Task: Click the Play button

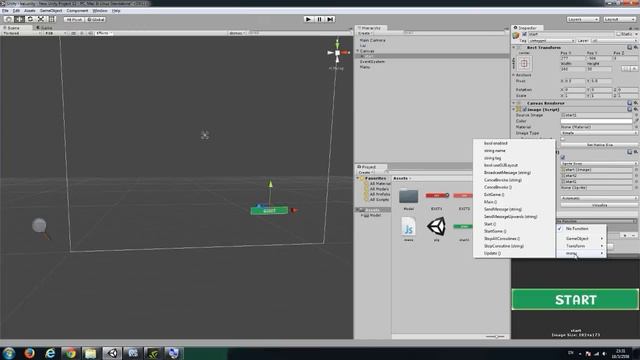Action: coord(309,19)
